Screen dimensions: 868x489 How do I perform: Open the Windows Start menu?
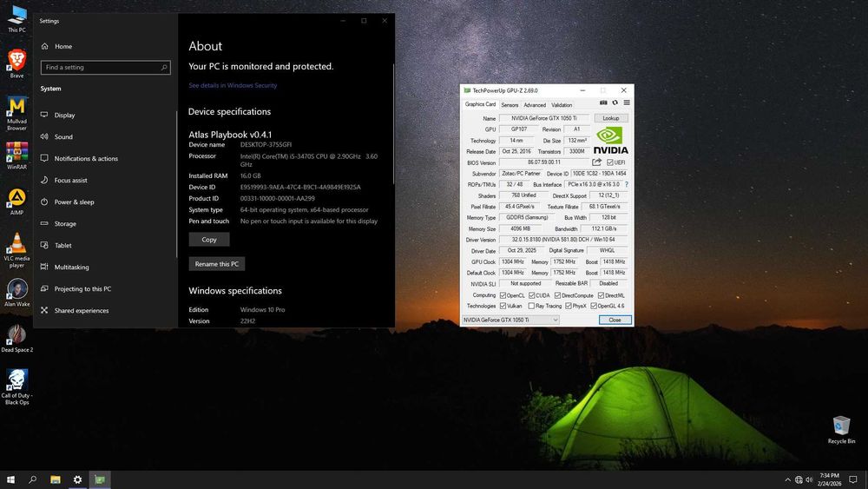pos(10,479)
